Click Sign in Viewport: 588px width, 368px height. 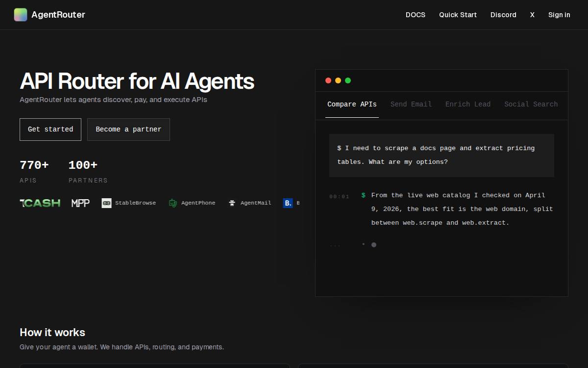(x=559, y=15)
